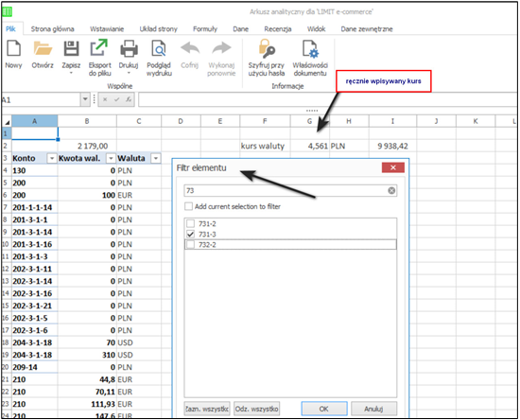The image size is (520, 420).
Task: Clear filter search text with X icon
Action: (391, 190)
